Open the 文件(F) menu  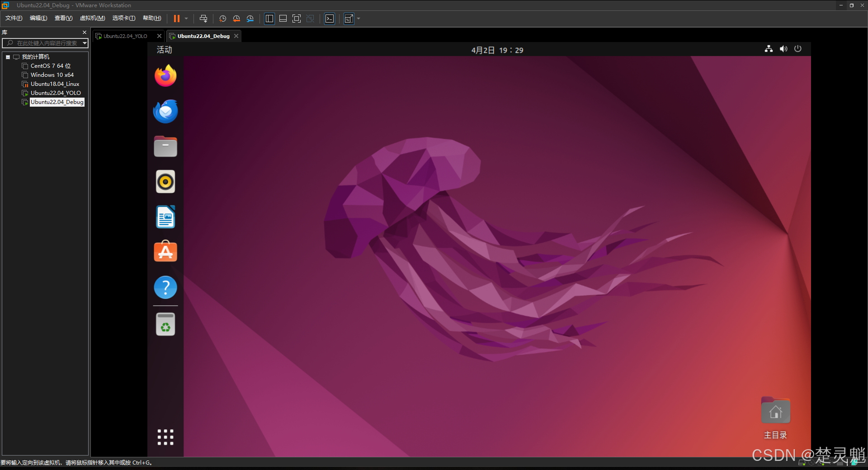(14, 18)
